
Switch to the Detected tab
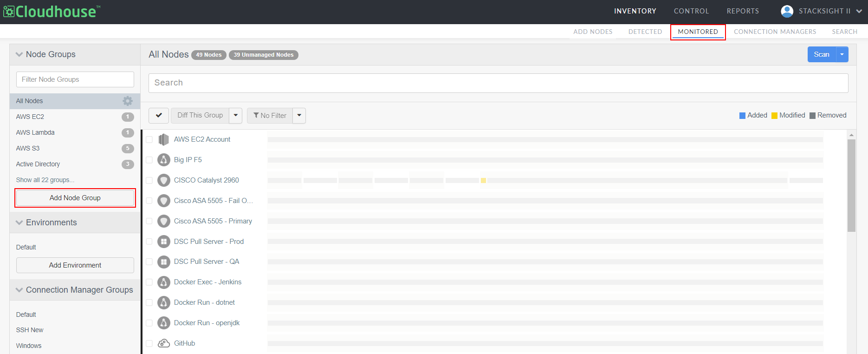[x=645, y=32]
